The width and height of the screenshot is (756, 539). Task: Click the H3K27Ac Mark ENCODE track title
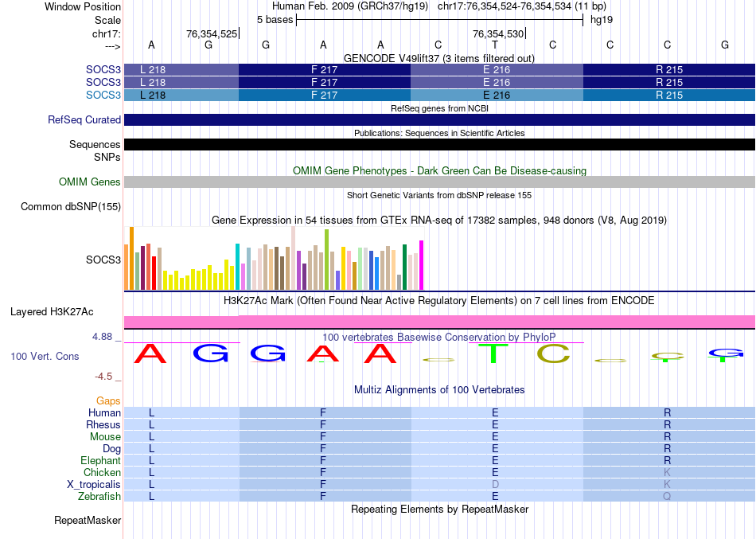tap(439, 300)
